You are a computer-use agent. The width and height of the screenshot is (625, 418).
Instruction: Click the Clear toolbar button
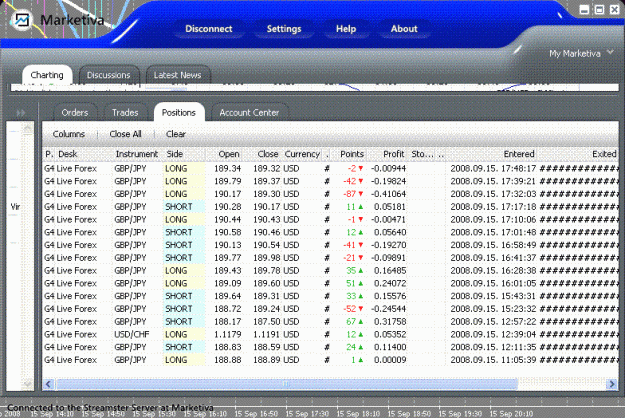(x=176, y=134)
